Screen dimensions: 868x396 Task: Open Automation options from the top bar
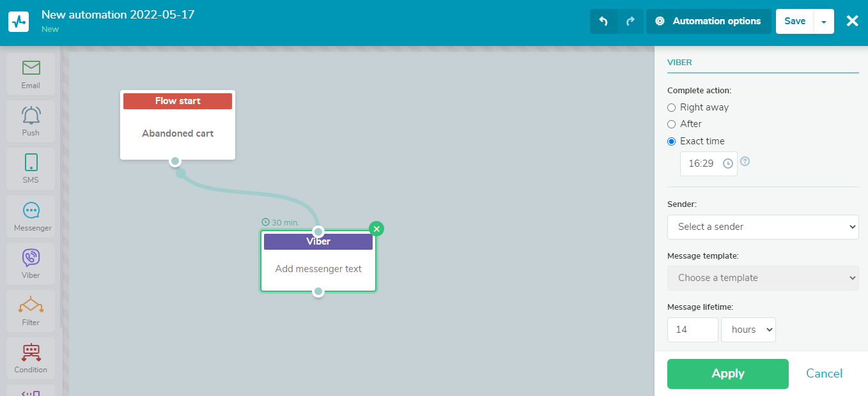709,21
